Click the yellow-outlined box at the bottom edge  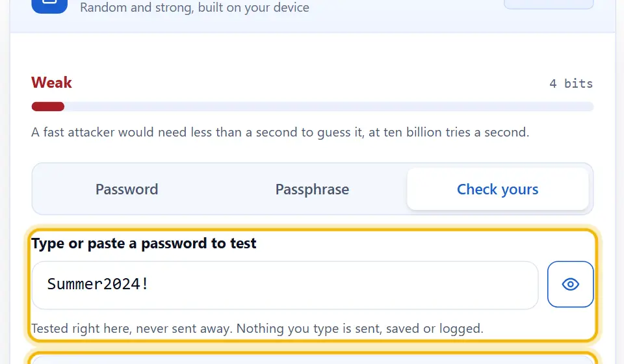(x=313, y=358)
